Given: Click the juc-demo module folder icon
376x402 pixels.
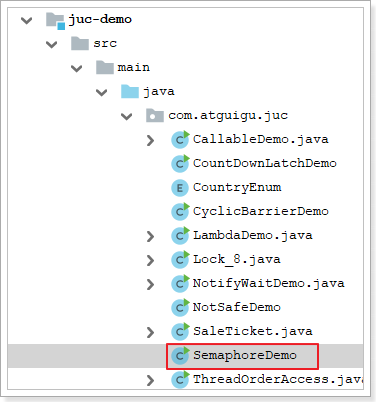Looking at the screenshot, I should click(x=55, y=21).
